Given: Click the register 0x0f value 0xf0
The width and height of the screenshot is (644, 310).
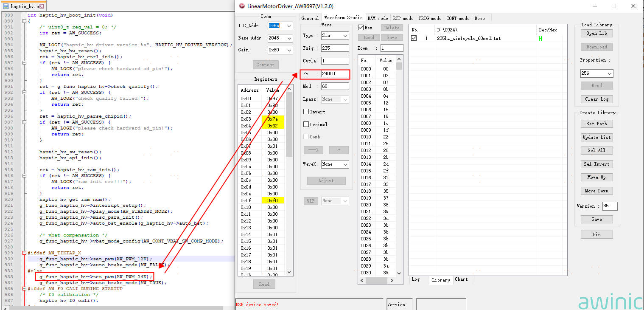Looking at the screenshot, I should pyautogui.click(x=272, y=200).
